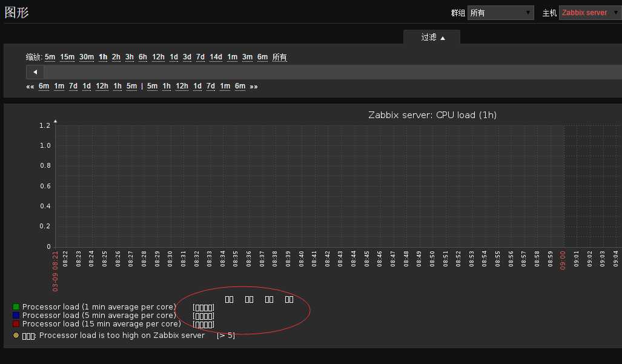Click the [> 5] trigger threshold text
Screen dimensions: 622x364
pyautogui.click(x=226, y=336)
